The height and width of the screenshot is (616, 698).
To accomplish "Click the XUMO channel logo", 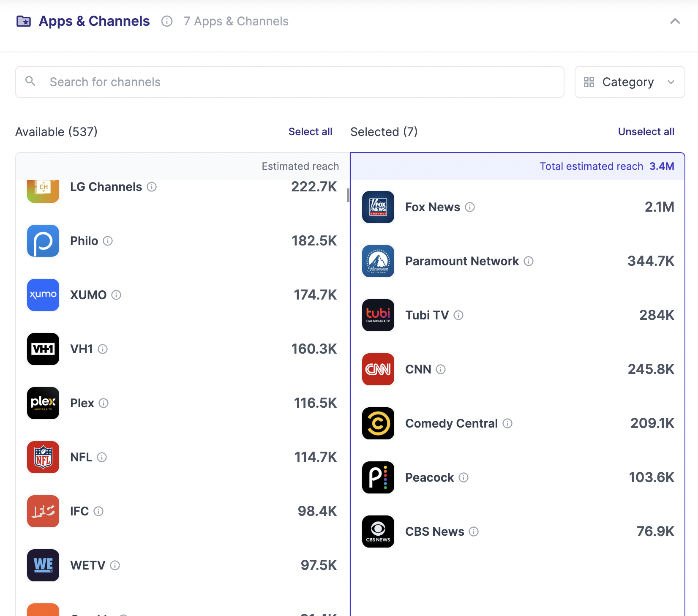I will tap(43, 295).
